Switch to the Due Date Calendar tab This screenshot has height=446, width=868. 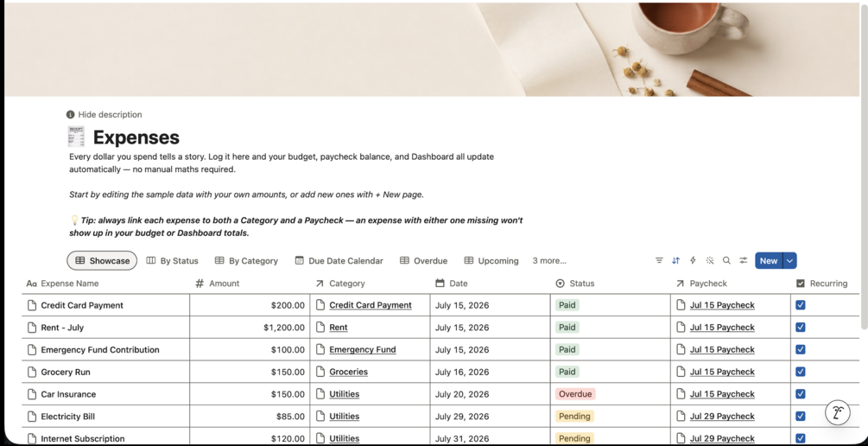(339, 260)
